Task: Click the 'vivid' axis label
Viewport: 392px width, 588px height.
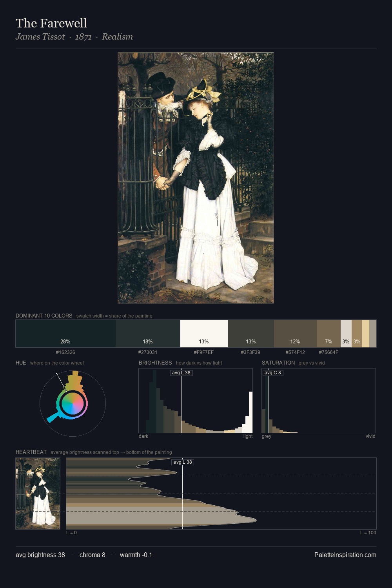Action: [370, 436]
